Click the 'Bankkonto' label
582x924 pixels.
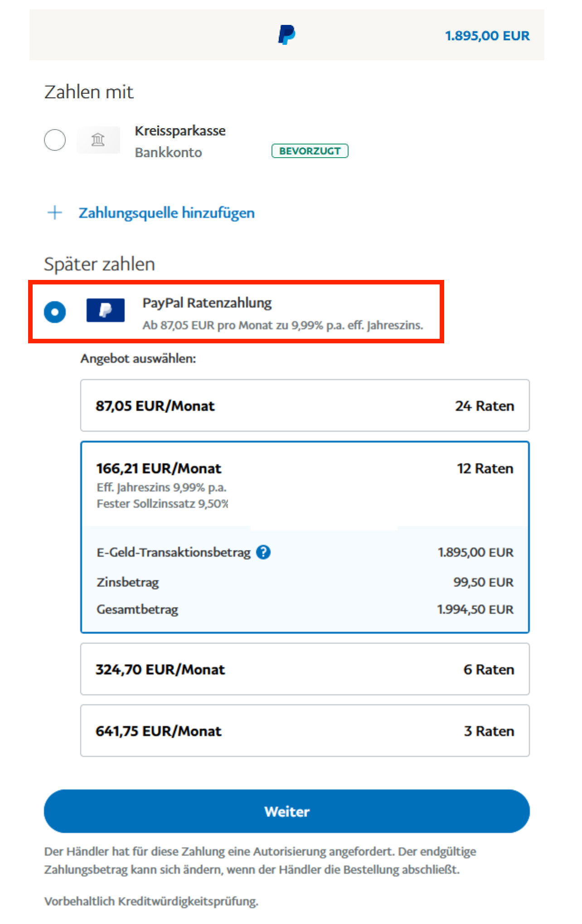[x=168, y=152]
